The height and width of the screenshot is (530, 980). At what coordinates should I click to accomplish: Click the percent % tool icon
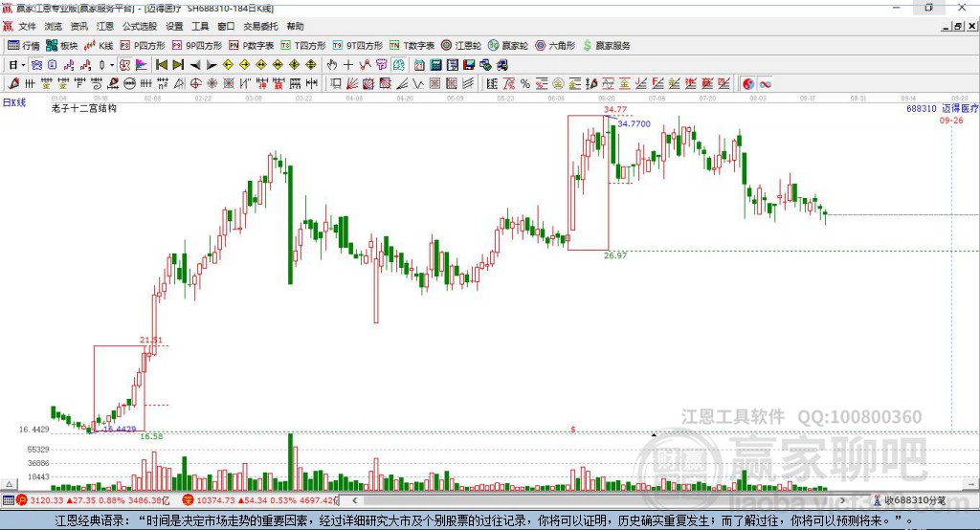pyautogui.click(x=525, y=83)
